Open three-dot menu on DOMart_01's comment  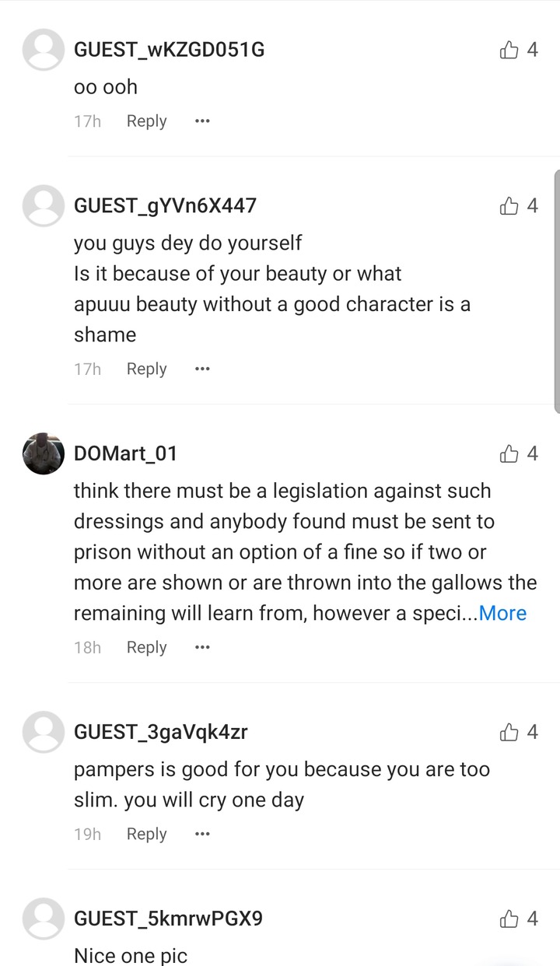[x=202, y=648]
